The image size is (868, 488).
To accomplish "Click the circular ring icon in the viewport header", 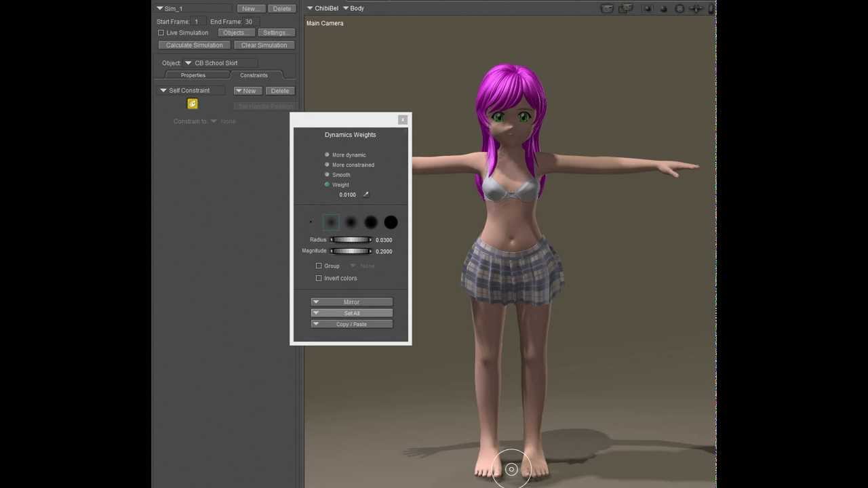I will tap(679, 9).
